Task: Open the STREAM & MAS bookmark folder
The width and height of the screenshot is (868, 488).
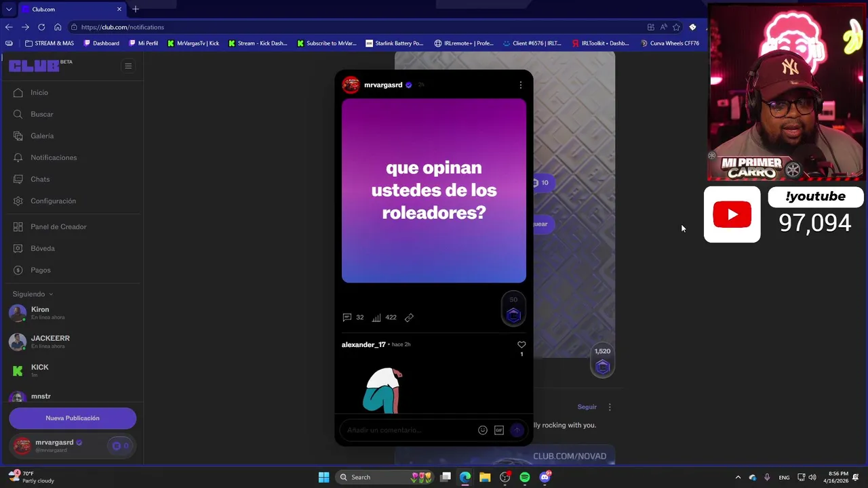Action: (50, 43)
